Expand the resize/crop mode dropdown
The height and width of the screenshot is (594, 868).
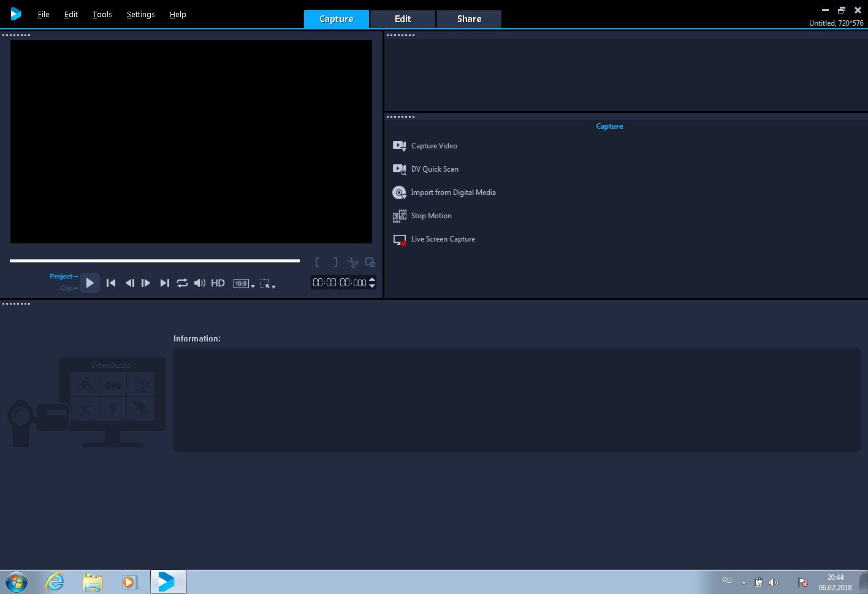tap(268, 284)
